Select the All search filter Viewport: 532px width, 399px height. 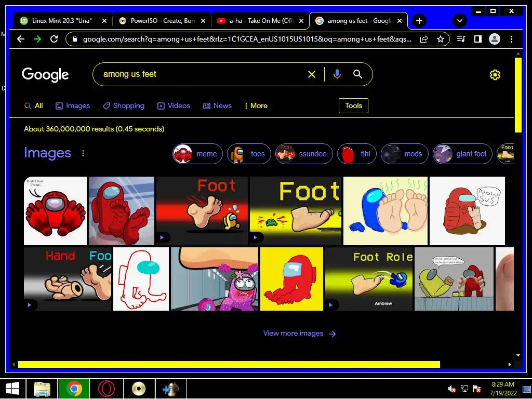pyautogui.click(x=34, y=106)
